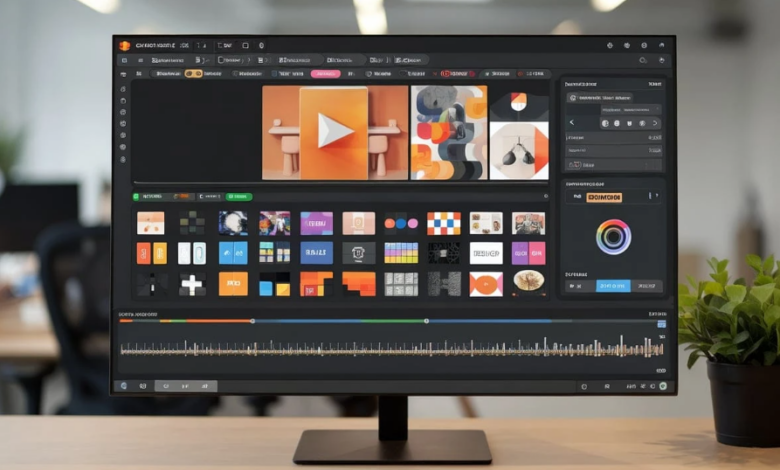
Task: Toggle the orange-yellow switch pill in the toolbar
Action: (193, 74)
